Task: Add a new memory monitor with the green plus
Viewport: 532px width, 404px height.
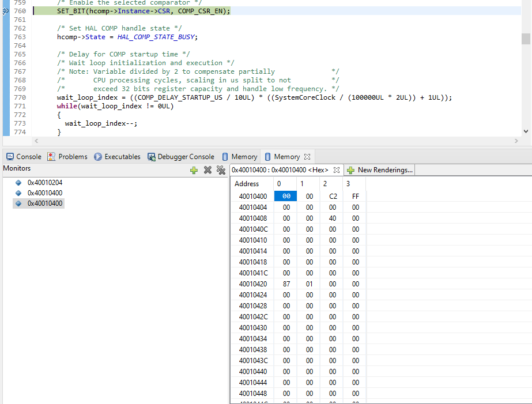Action: [x=194, y=170]
